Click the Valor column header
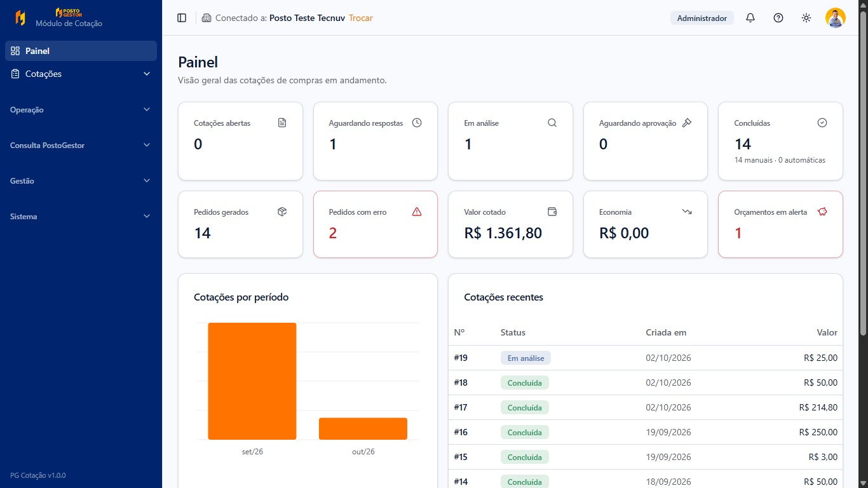868x488 pixels. 827,332
